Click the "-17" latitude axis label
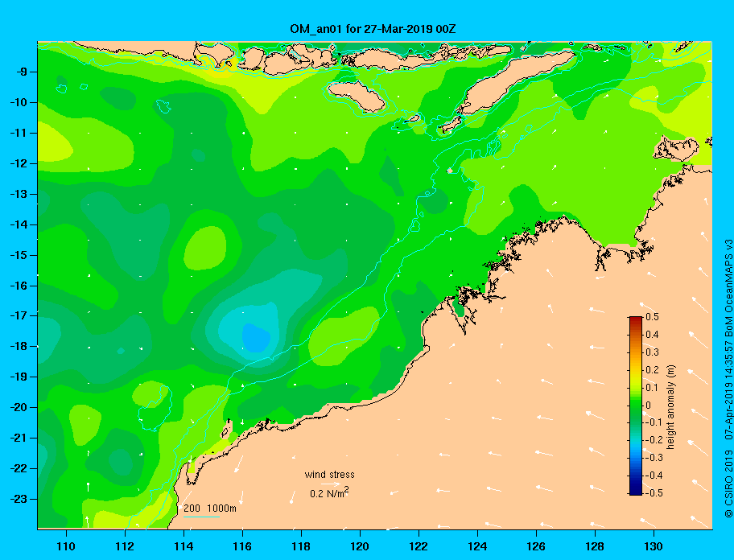This screenshot has height=560, width=734. point(18,315)
